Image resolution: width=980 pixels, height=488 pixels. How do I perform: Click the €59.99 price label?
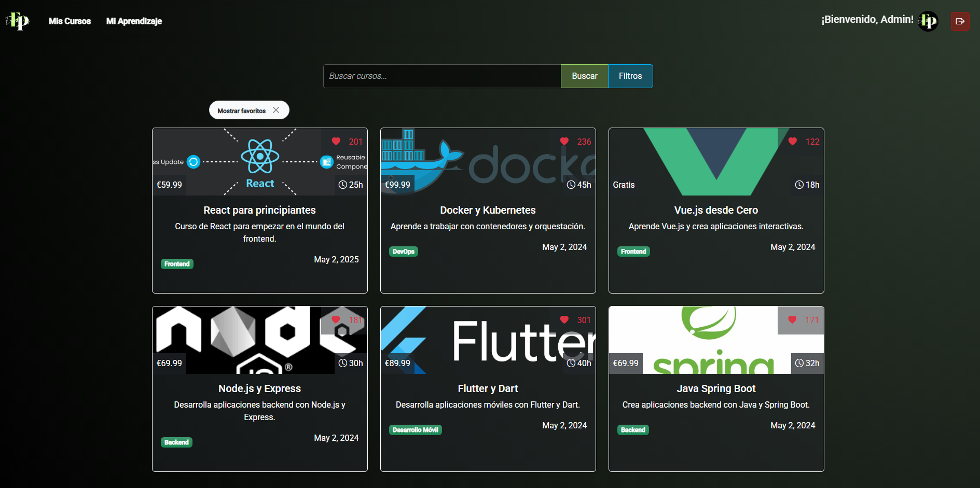pyautogui.click(x=169, y=185)
